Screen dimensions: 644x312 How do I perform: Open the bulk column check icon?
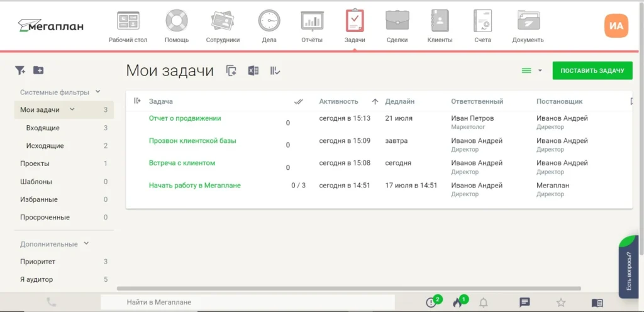[275, 70]
